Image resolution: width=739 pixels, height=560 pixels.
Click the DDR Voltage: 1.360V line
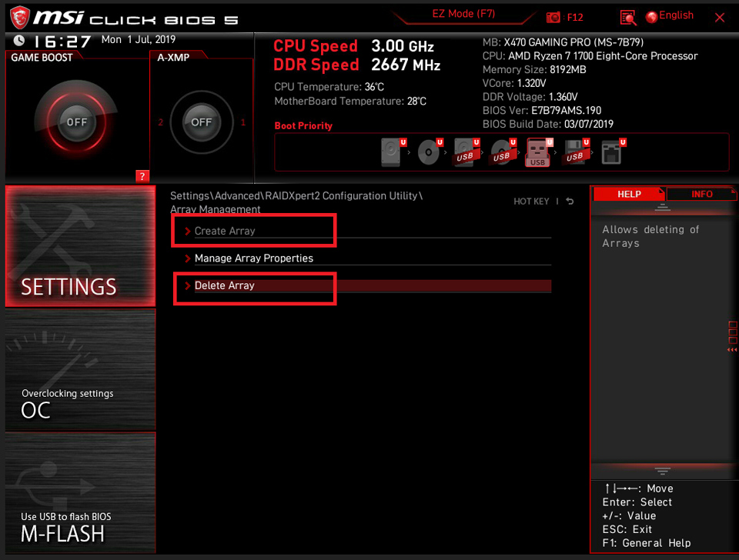pyautogui.click(x=530, y=97)
